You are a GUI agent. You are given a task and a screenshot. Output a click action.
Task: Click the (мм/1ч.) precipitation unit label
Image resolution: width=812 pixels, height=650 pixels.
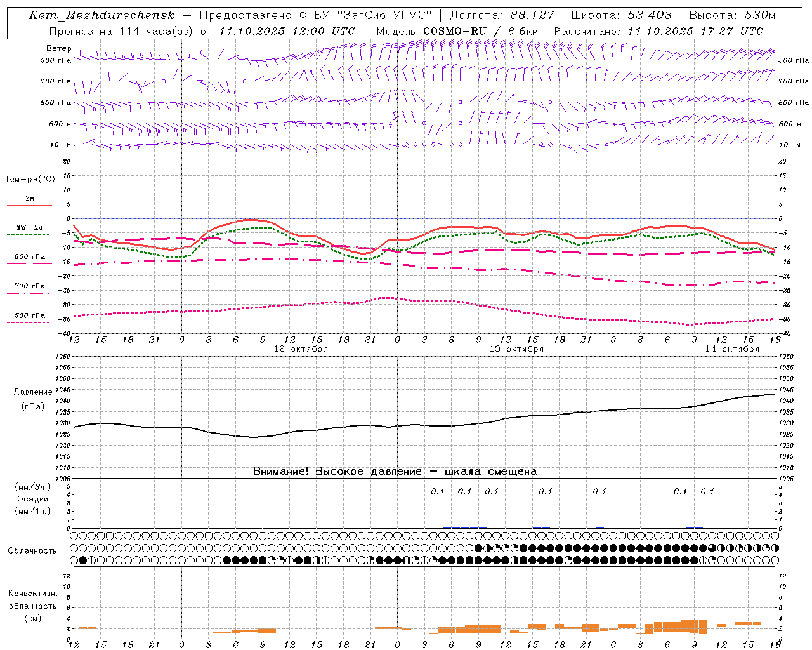(33, 511)
